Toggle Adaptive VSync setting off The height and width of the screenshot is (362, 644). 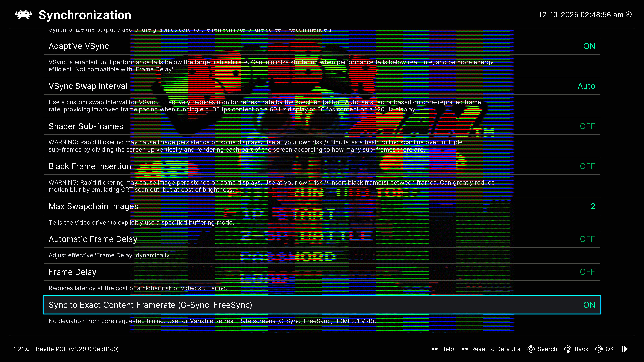589,46
